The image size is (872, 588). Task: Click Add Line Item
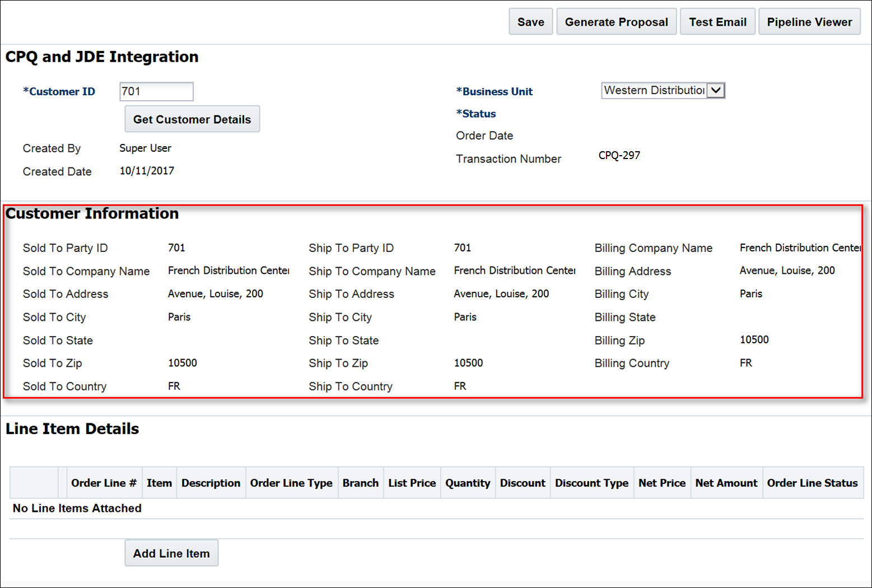pos(171,553)
